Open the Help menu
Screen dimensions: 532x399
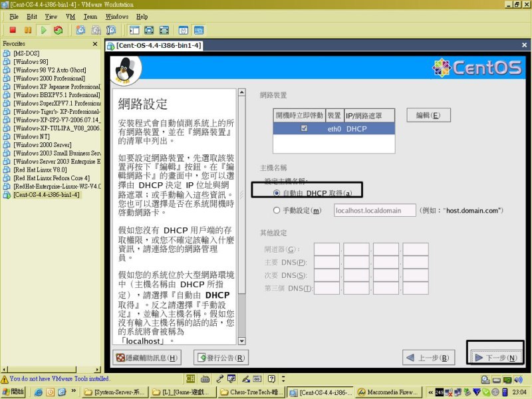pos(142,17)
